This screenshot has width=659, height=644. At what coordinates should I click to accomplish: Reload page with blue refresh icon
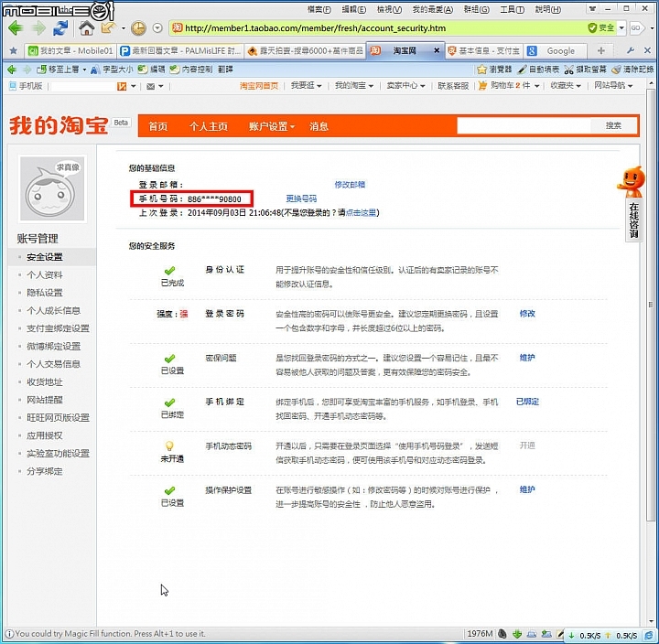tap(60, 28)
